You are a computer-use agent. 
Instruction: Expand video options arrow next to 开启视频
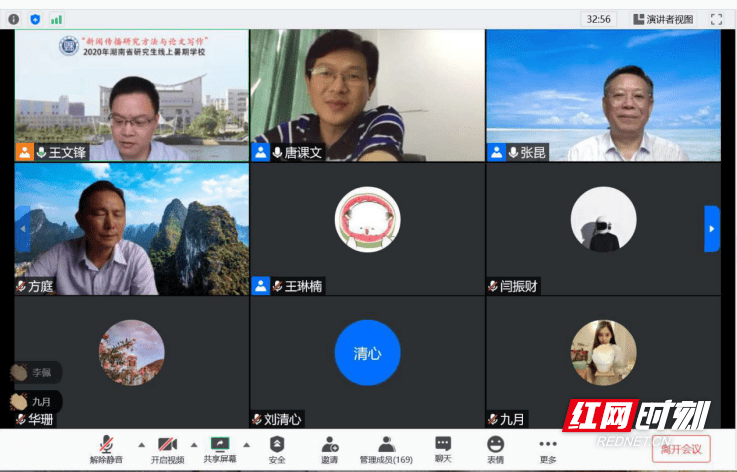coord(194,445)
